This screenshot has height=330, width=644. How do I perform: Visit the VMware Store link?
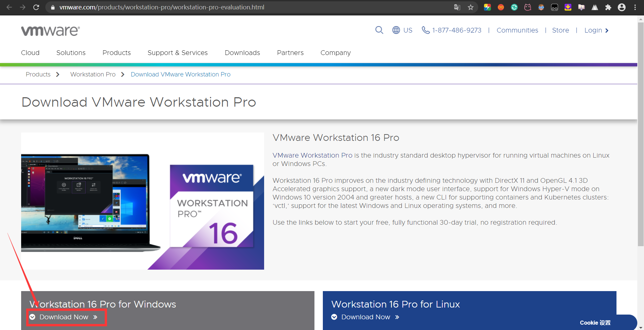tap(560, 30)
